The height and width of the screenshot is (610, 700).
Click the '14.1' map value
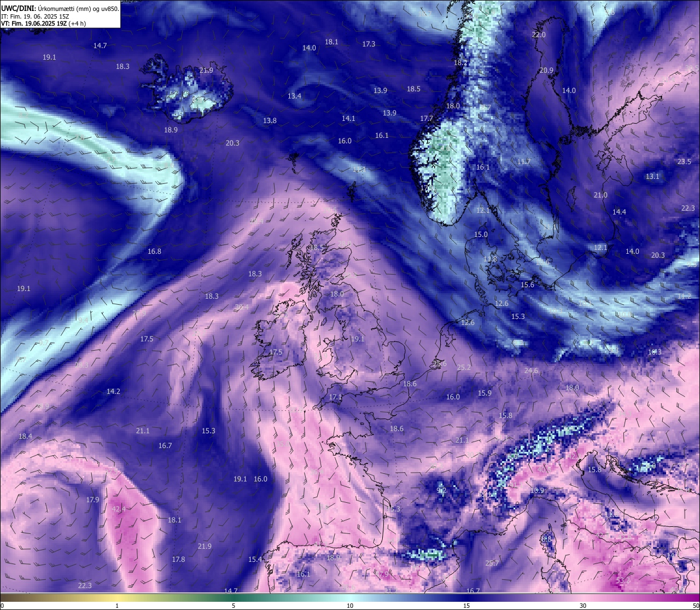pos(348,118)
